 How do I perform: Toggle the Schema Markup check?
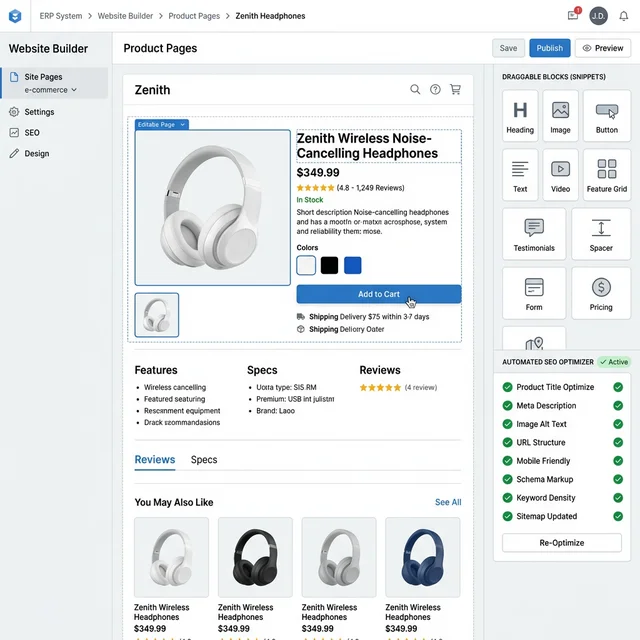[618, 479]
